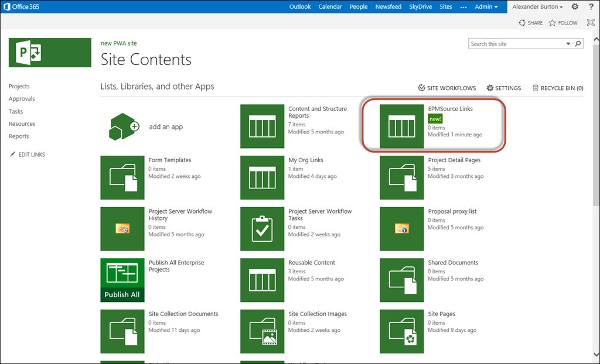Click the focus on content icon

(591, 23)
